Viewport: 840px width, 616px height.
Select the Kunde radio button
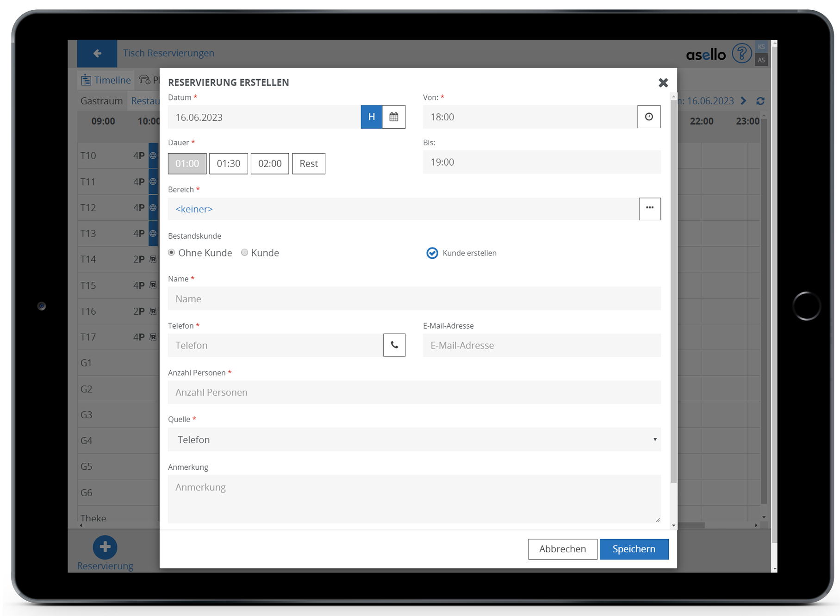[x=244, y=253]
